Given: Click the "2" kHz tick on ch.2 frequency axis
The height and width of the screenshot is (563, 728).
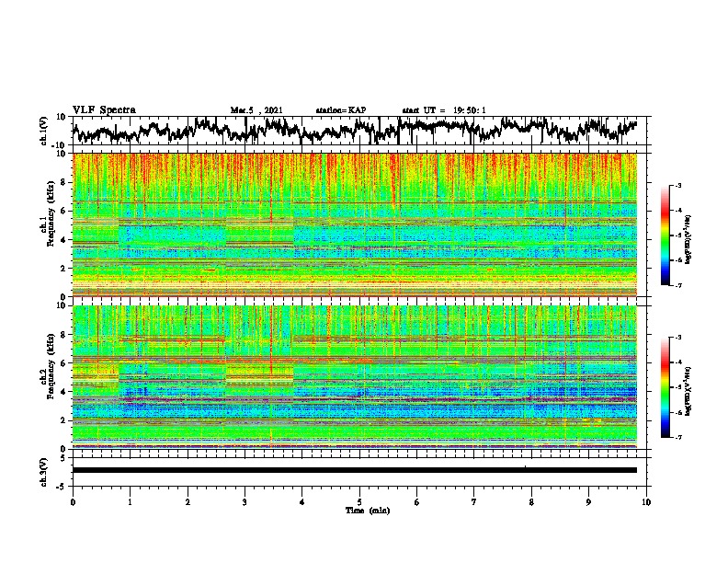Looking at the screenshot, I should (x=63, y=420).
